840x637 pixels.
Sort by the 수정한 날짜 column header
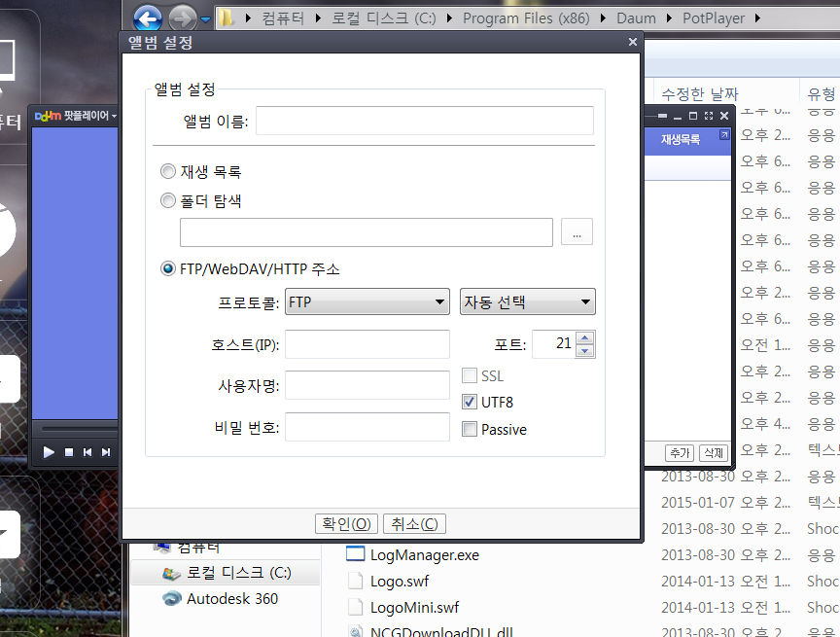click(x=700, y=94)
